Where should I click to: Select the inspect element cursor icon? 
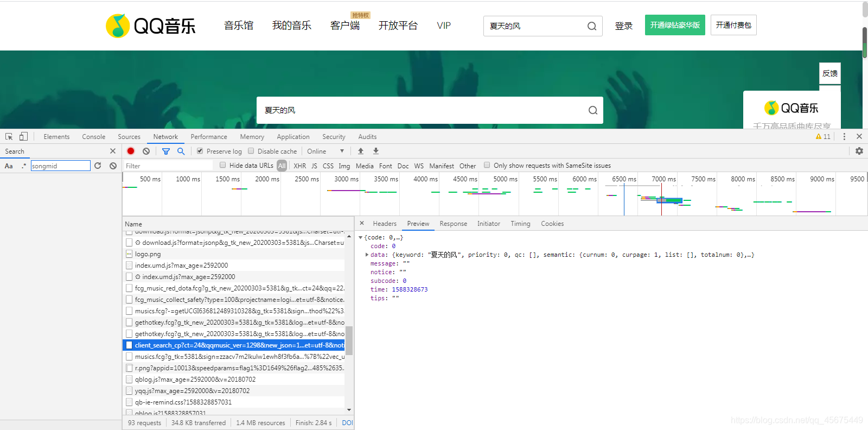[x=9, y=137]
